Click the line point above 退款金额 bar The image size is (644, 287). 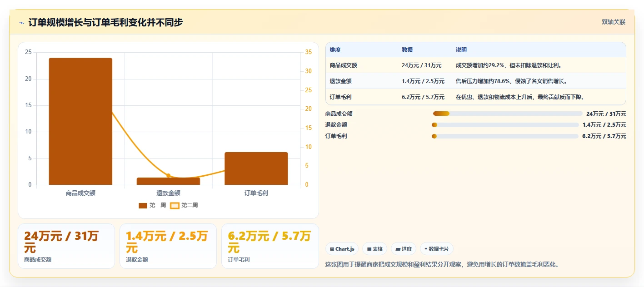coord(168,175)
